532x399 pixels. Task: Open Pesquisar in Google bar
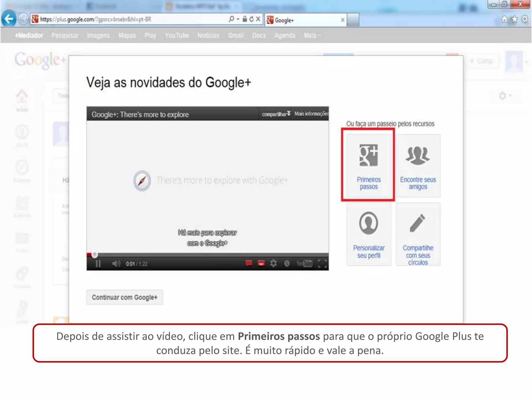pos(65,35)
